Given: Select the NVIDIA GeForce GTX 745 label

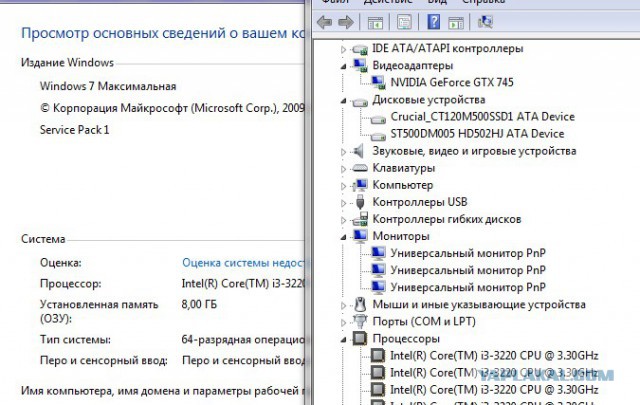Looking at the screenshot, I should (x=452, y=82).
